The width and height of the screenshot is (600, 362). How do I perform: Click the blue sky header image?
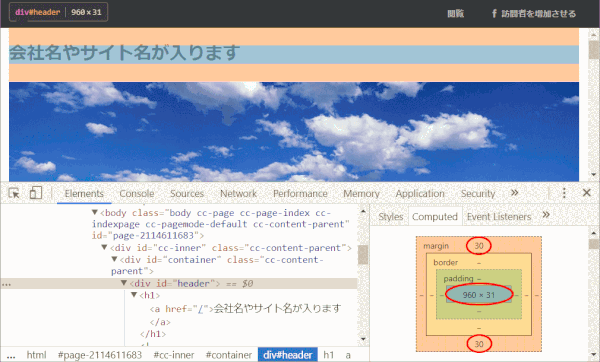point(294,131)
